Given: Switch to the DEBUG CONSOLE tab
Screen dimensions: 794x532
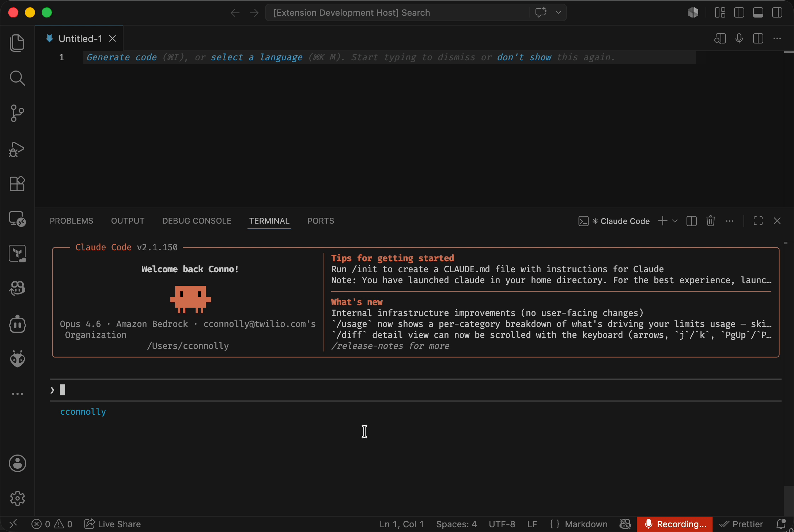Looking at the screenshot, I should (x=197, y=221).
